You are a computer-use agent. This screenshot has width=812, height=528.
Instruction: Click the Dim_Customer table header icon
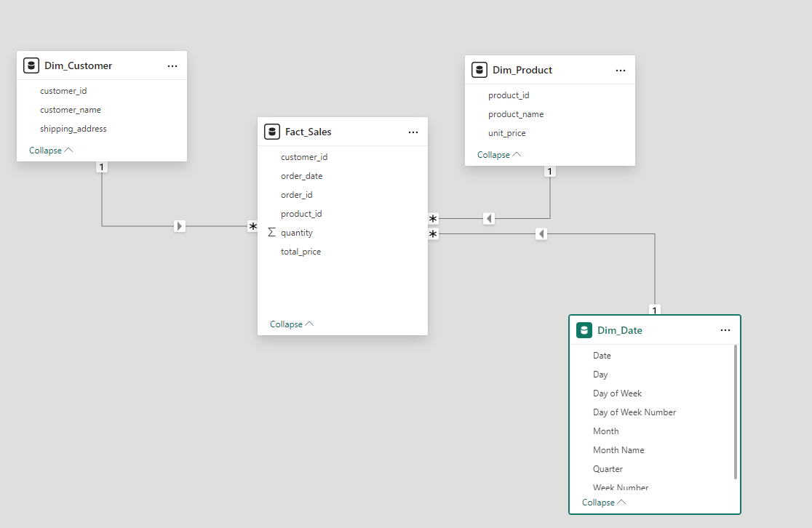pyautogui.click(x=31, y=65)
